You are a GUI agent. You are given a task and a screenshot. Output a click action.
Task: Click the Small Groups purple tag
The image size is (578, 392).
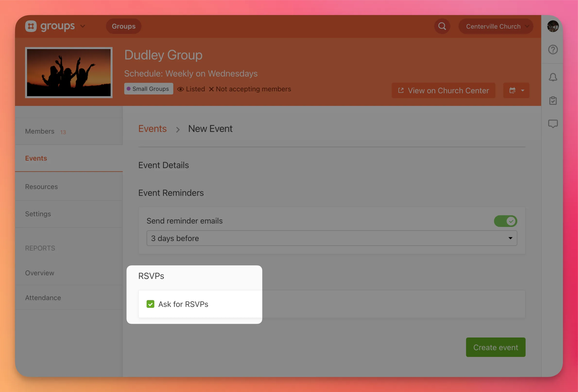[x=148, y=89]
